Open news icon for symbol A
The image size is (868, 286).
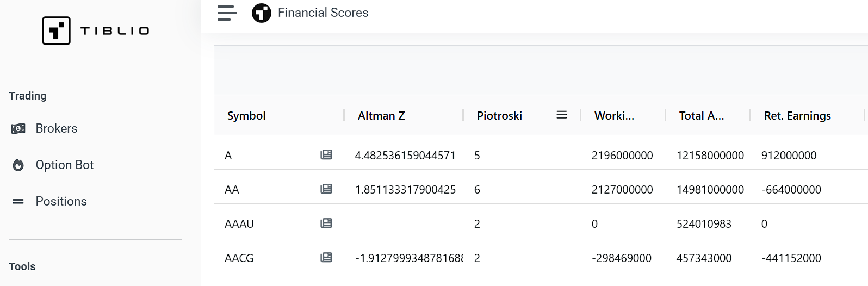click(x=326, y=155)
